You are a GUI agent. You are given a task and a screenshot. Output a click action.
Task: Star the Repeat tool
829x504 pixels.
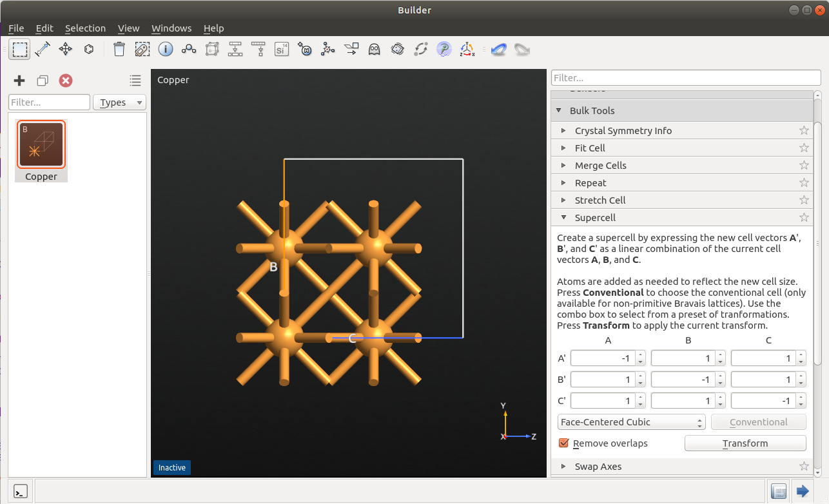(x=804, y=182)
